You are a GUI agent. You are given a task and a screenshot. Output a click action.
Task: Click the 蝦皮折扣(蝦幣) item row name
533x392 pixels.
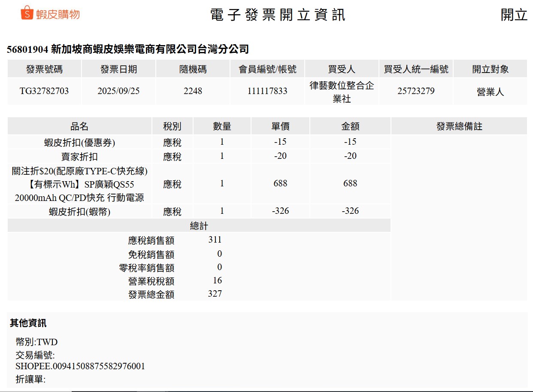click(79, 212)
